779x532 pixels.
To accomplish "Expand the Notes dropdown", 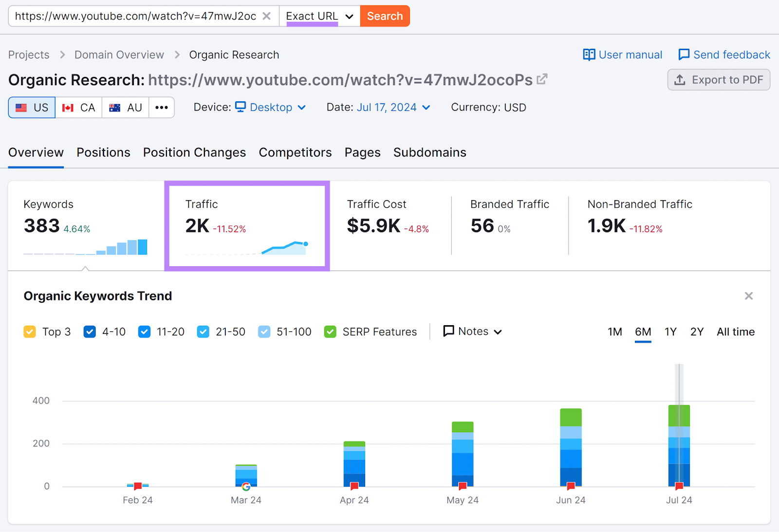I will pos(473,331).
